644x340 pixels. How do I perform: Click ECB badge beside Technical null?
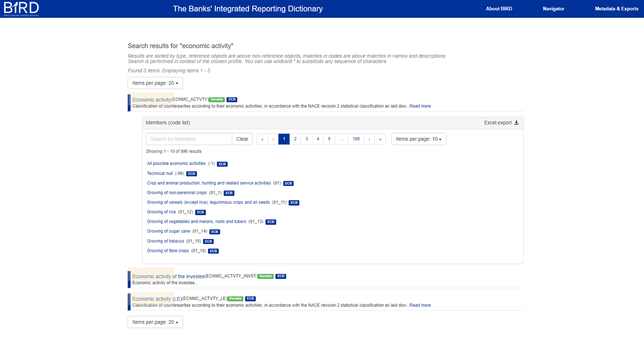coord(191,174)
